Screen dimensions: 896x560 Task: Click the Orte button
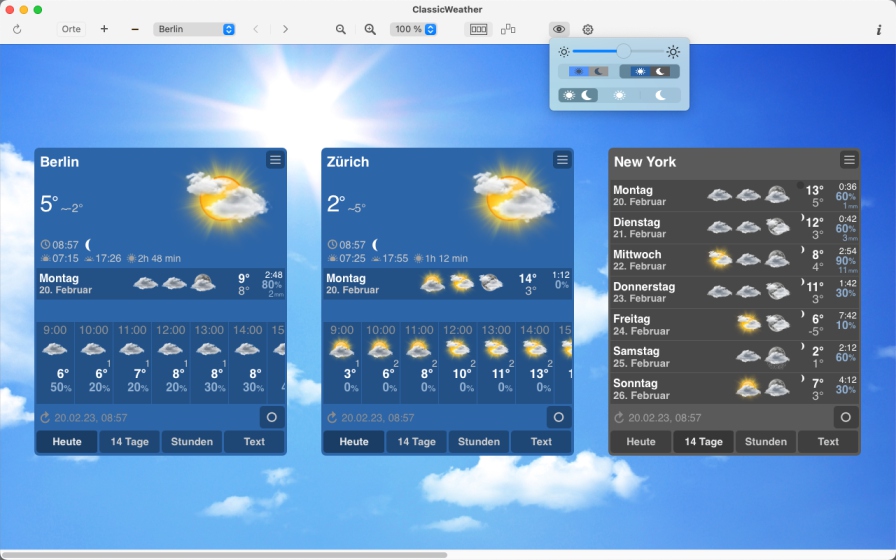(x=71, y=29)
